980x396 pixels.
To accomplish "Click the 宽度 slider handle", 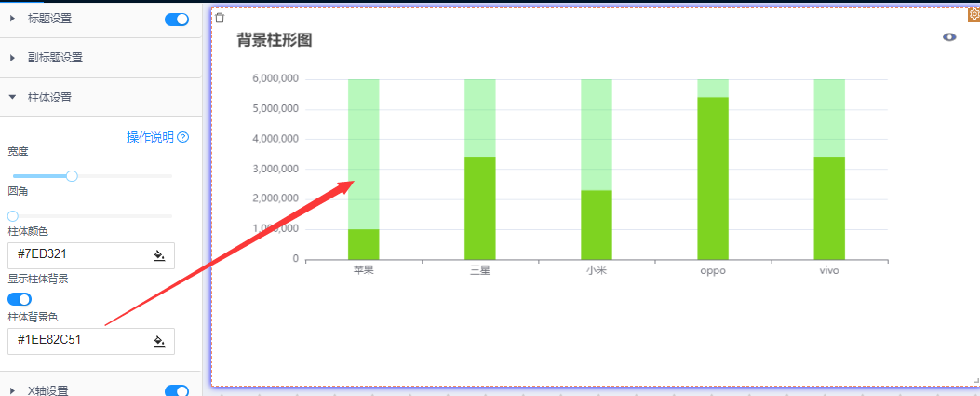I will [x=72, y=176].
